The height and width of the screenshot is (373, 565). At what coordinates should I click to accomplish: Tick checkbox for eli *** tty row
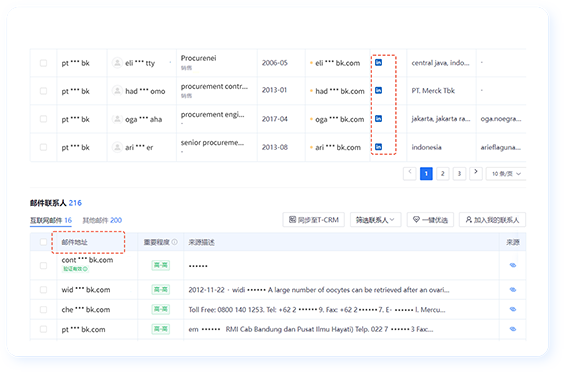(x=43, y=63)
